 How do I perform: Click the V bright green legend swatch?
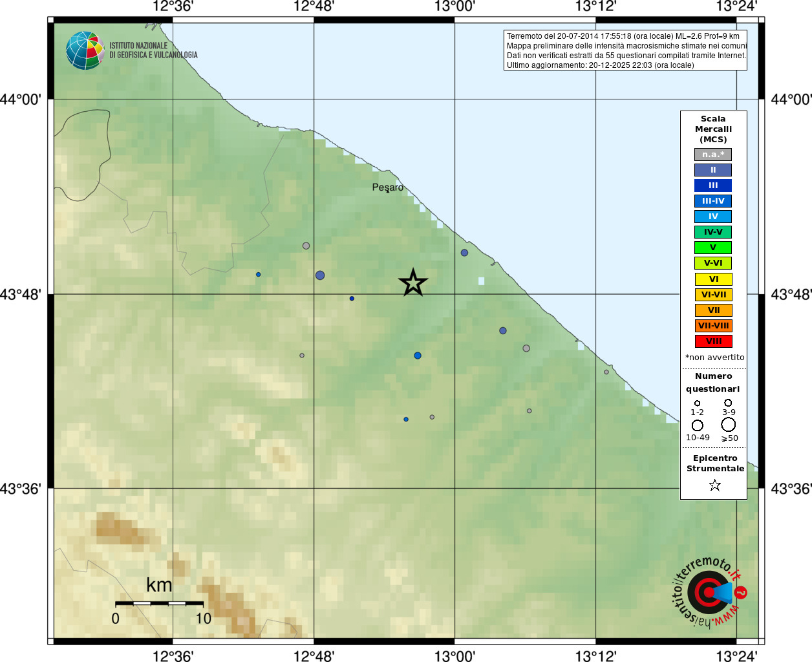pyautogui.click(x=713, y=248)
